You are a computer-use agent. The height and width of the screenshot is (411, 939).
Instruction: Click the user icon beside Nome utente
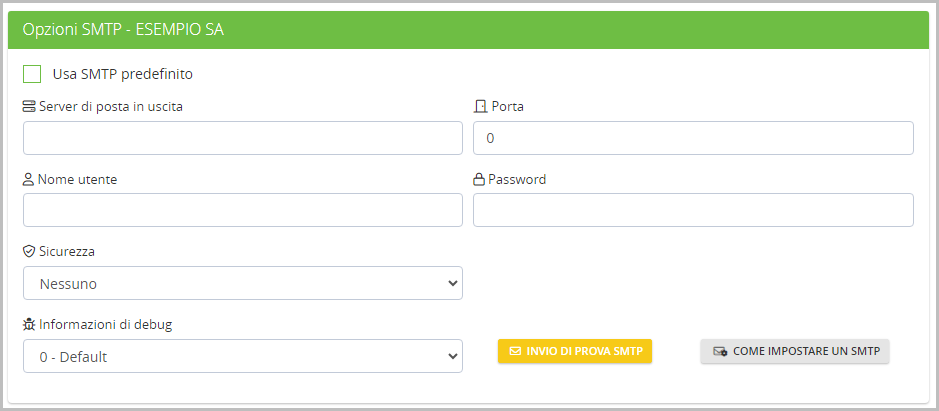point(29,179)
